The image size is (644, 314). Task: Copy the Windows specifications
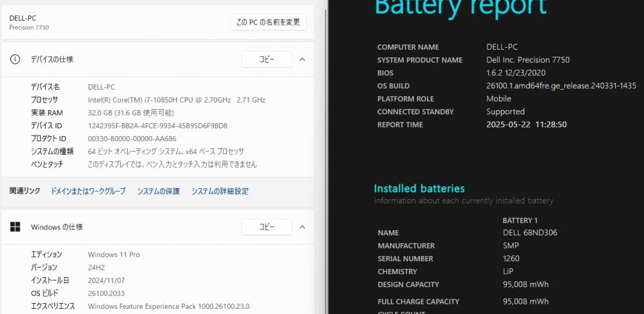point(267,227)
